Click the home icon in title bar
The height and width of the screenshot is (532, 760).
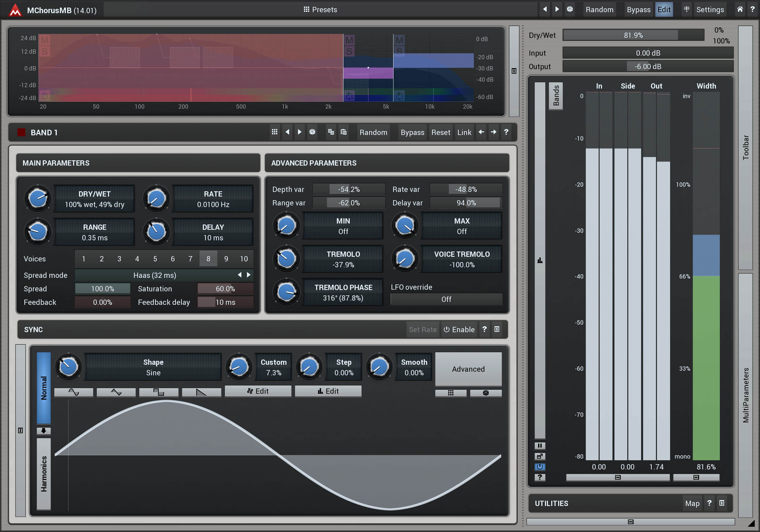[x=740, y=9]
